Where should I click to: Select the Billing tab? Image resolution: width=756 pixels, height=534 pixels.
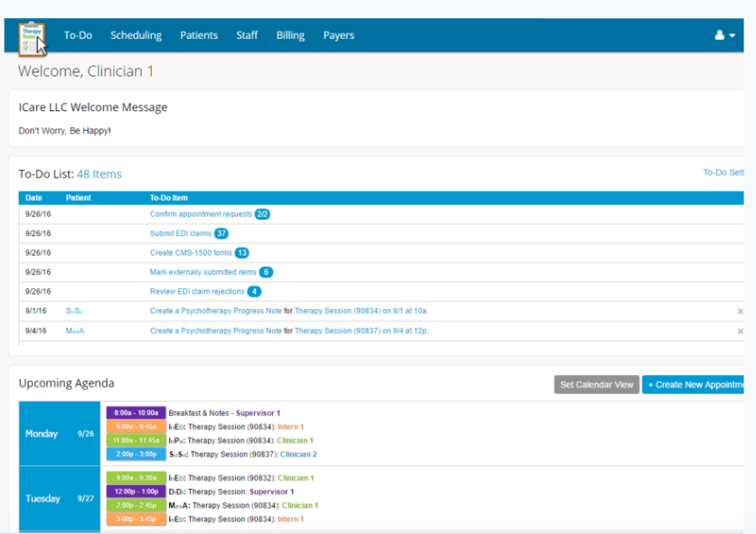pyautogui.click(x=289, y=34)
